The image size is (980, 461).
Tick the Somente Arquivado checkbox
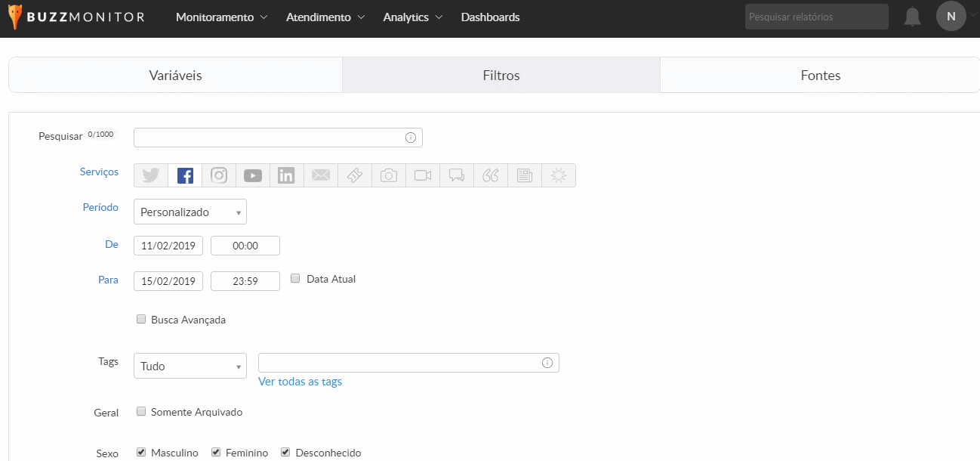[141, 411]
